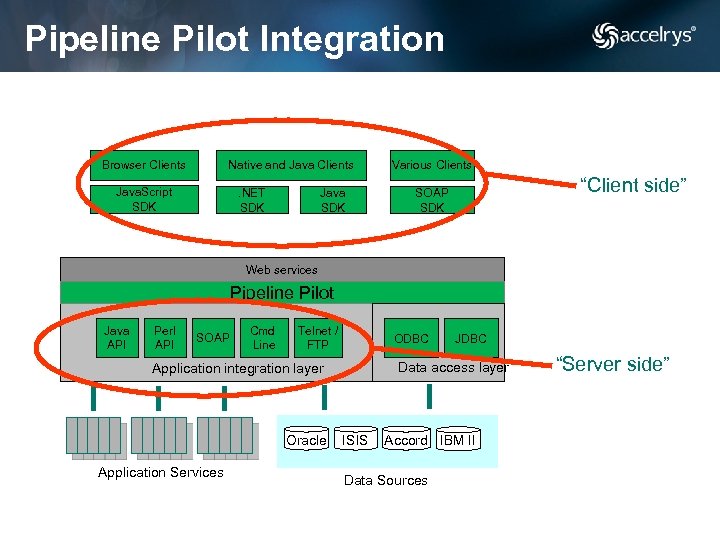720x540 pixels.
Task: Click the JavaScript SDK box
Action: click(144, 199)
